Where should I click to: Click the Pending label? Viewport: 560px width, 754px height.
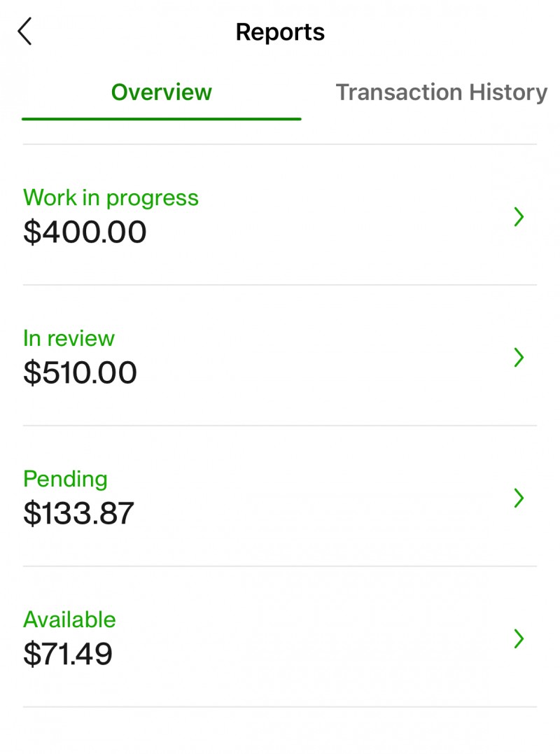pyautogui.click(x=65, y=480)
